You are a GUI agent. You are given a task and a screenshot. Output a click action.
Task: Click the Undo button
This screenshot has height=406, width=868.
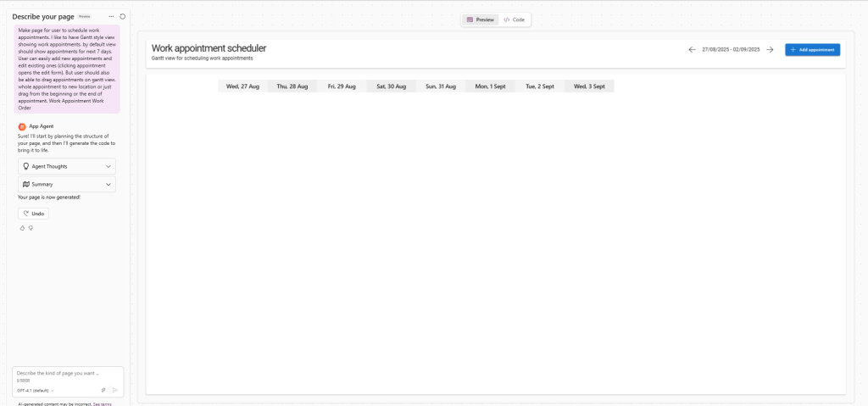(x=33, y=214)
